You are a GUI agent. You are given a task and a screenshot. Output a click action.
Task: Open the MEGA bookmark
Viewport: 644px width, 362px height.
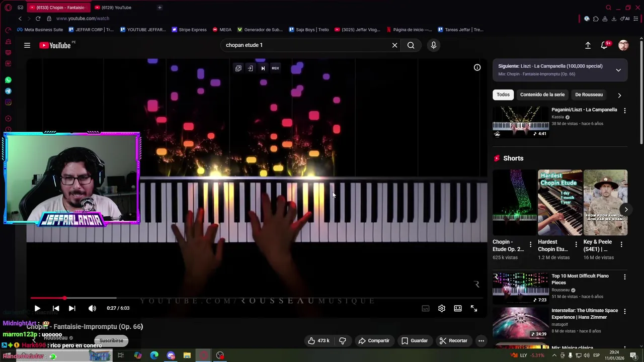222,30
